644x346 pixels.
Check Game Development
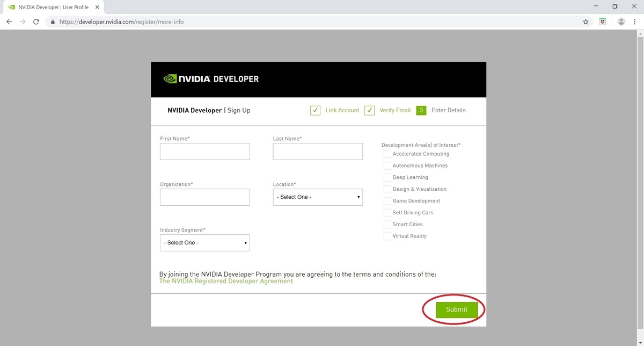click(x=387, y=201)
